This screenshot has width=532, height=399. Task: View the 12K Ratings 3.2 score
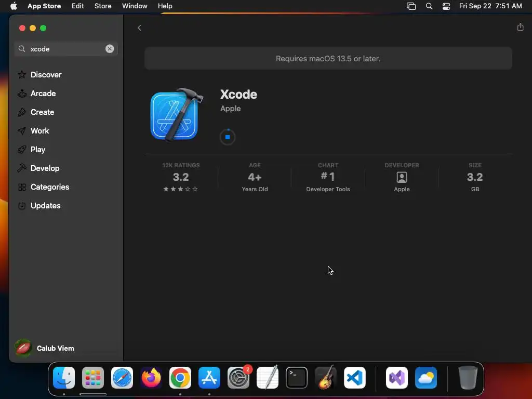coord(181,178)
